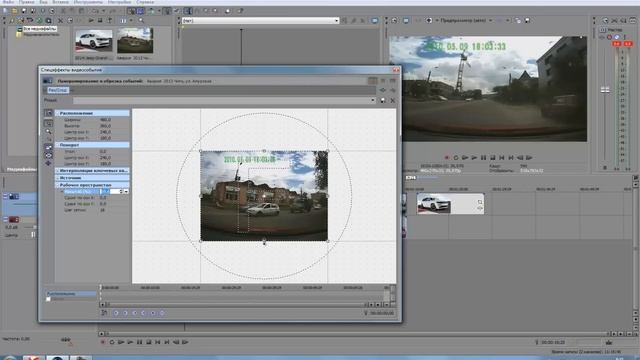
Task: Open Event Pan/Crop icon on Jeep clip
Action: 480,202
